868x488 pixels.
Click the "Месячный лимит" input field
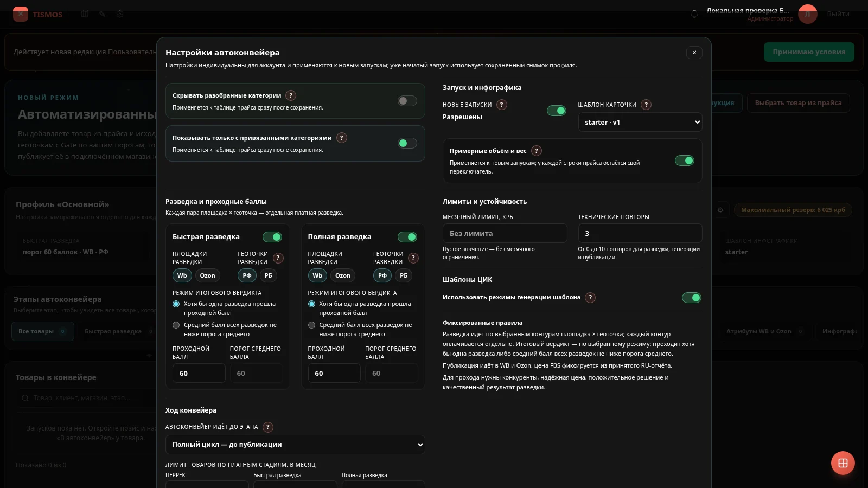pos(505,233)
